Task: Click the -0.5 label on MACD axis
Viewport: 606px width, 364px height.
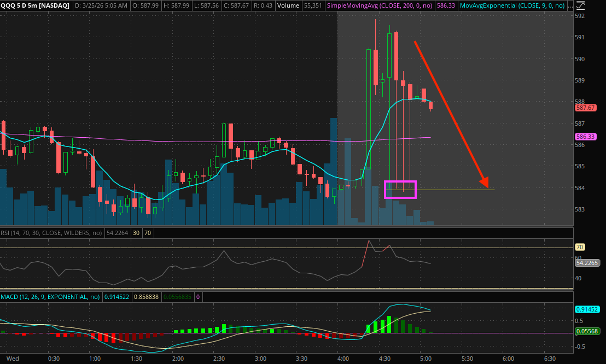Action: pyautogui.click(x=580, y=347)
